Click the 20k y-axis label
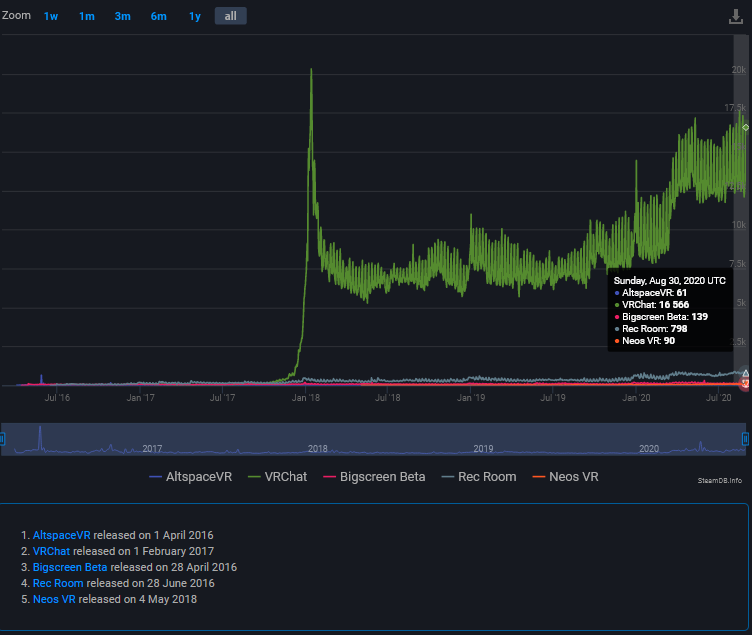Viewport: 752px width, 635px height. click(739, 70)
